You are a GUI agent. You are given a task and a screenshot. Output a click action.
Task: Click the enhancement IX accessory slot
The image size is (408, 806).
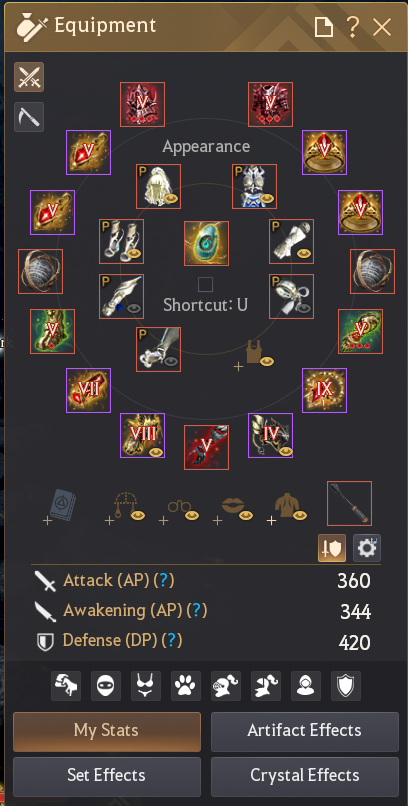coord(324,390)
